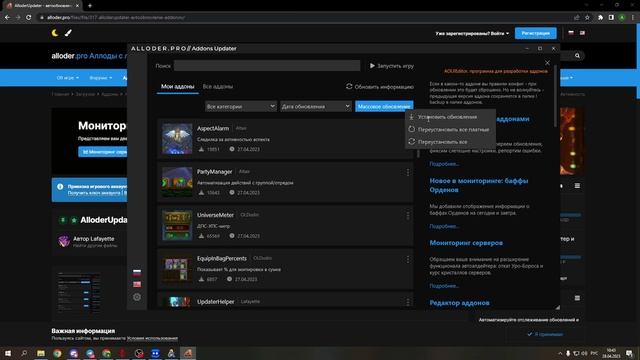640x360 pixels.
Task: Open settings gear in updater sidebar
Action: tap(137, 297)
